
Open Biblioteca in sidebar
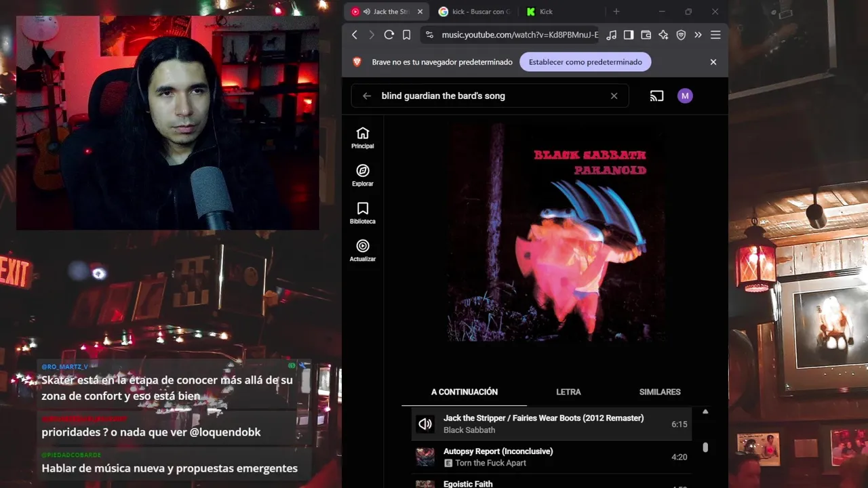363,213
